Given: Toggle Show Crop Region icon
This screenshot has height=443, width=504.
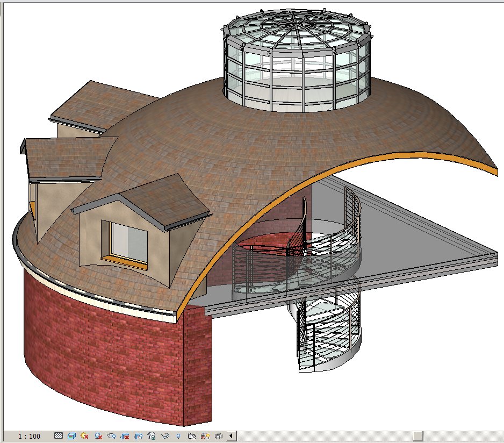Looking at the screenshot, I should point(138,436).
